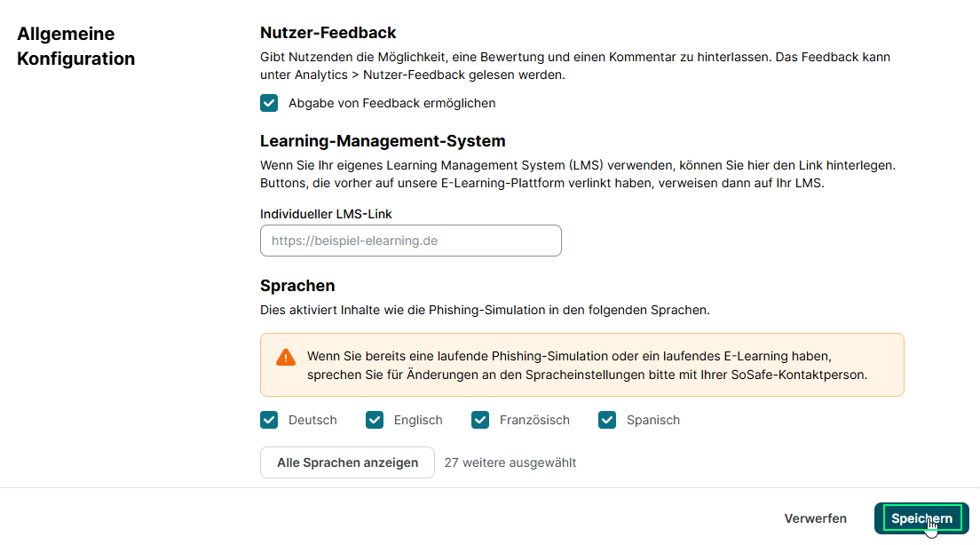Click the Abgabe von Feedback ermöglichen label
This screenshot has height=545, width=980.
[391, 103]
